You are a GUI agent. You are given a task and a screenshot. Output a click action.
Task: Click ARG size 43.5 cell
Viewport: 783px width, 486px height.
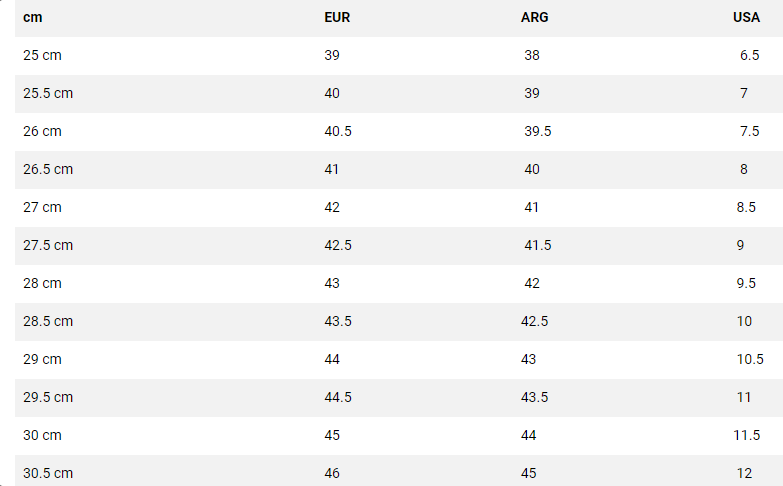[535, 397]
